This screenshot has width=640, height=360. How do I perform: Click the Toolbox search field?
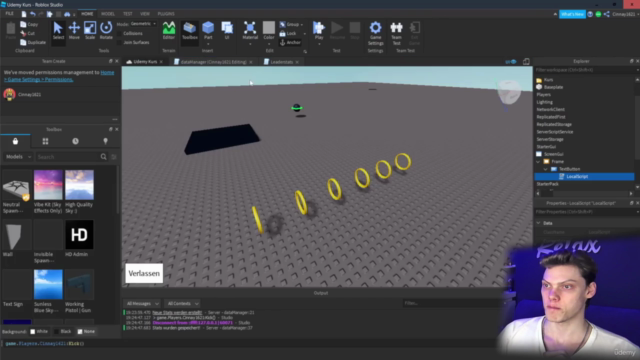click(x=67, y=157)
